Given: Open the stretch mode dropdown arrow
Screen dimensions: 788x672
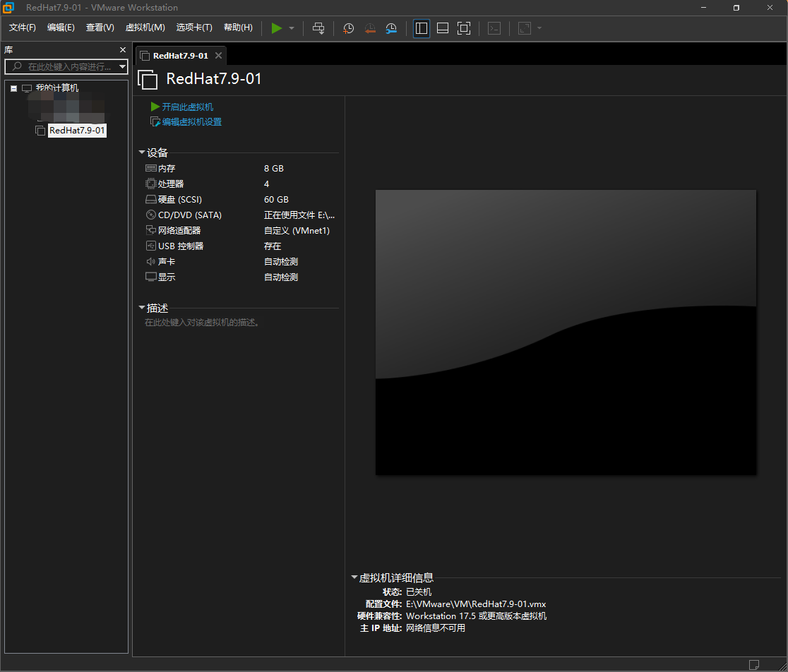Looking at the screenshot, I should [x=539, y=28].
